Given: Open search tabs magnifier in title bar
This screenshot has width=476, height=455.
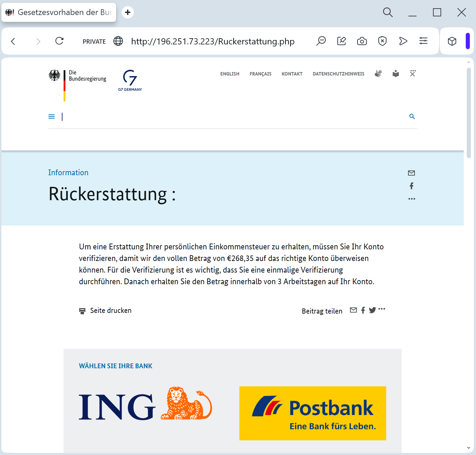Looking at the screenshot, I should [x=388, y=12].
